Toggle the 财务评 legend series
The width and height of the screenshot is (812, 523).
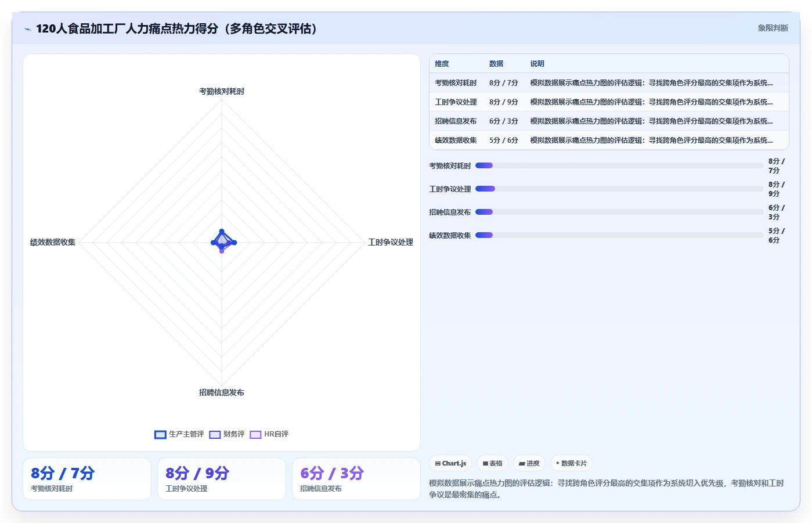pyautogui.click(x=227, y=434)
